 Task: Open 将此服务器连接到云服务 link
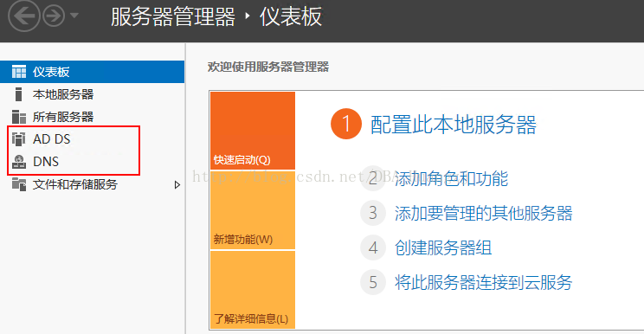click(483, 282)
